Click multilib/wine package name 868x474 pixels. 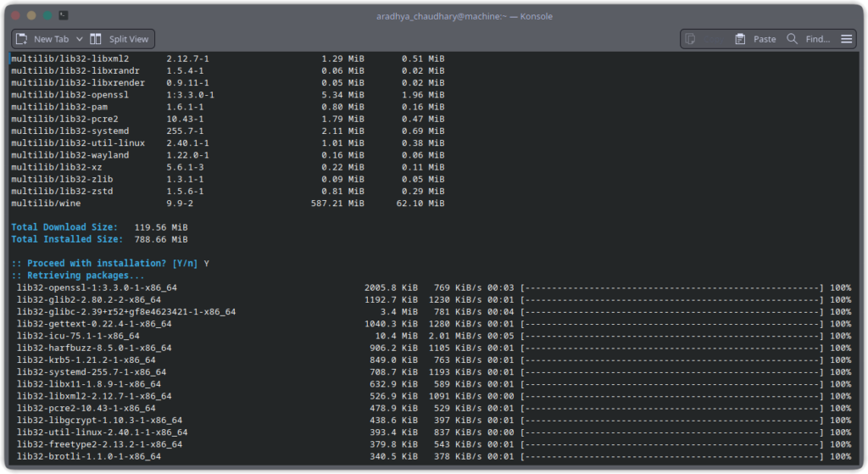tap(46, 204)
